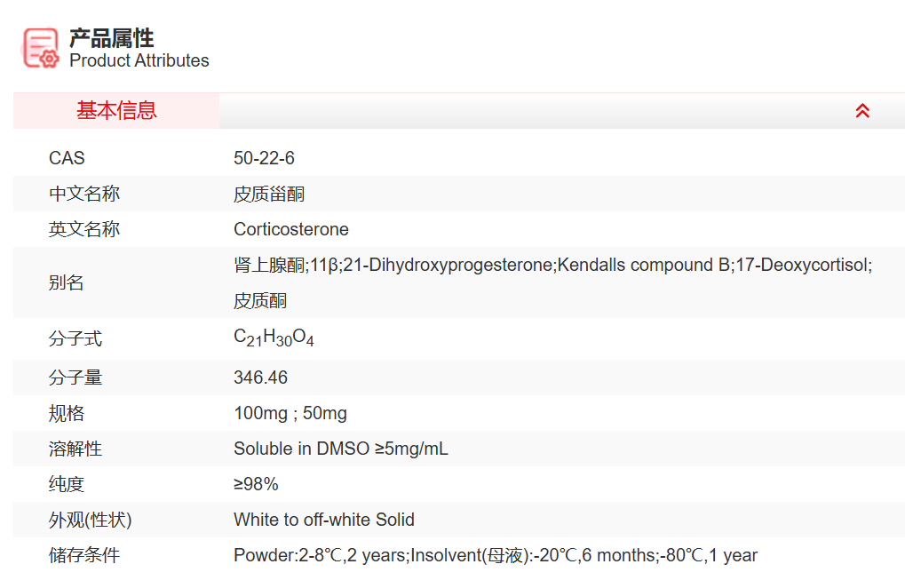Click the 别名 row label
This screenshot has width=905, height=588.
66,282
